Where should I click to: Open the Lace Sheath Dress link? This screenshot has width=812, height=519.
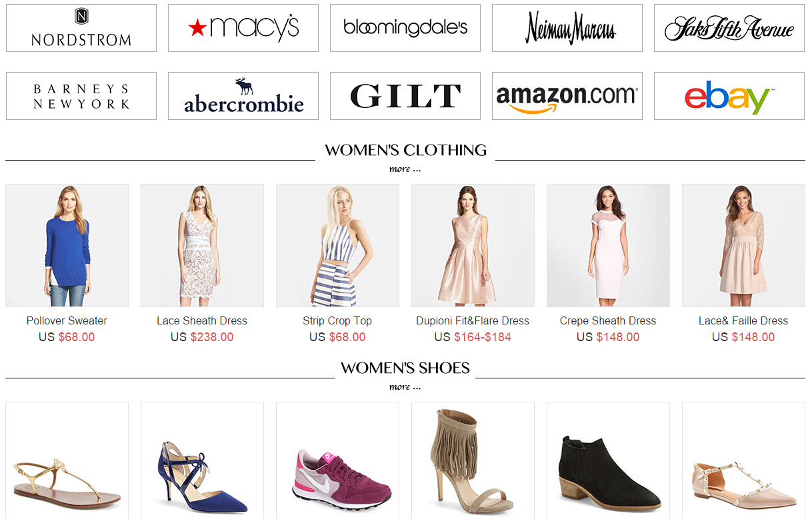click(x=202, y=320)
